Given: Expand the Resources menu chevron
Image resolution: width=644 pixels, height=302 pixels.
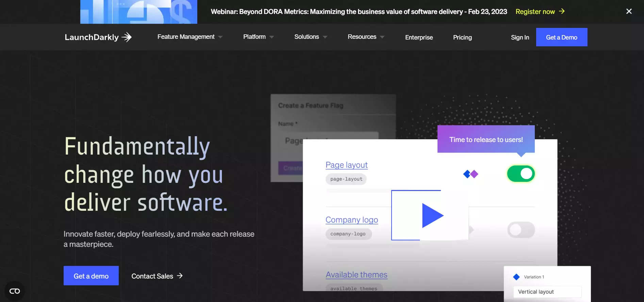Looking at the screenshot, I should 382,37.
